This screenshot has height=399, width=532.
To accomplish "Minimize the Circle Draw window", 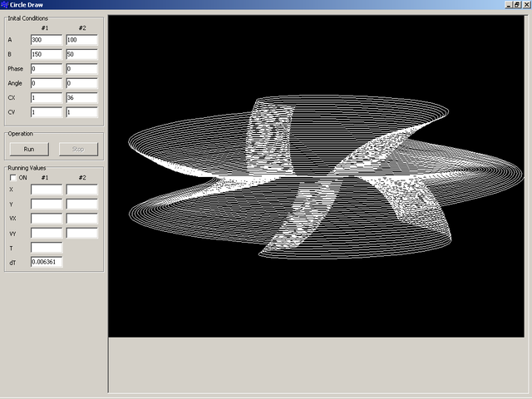I will pyautogui.click(x=509, y=5).
